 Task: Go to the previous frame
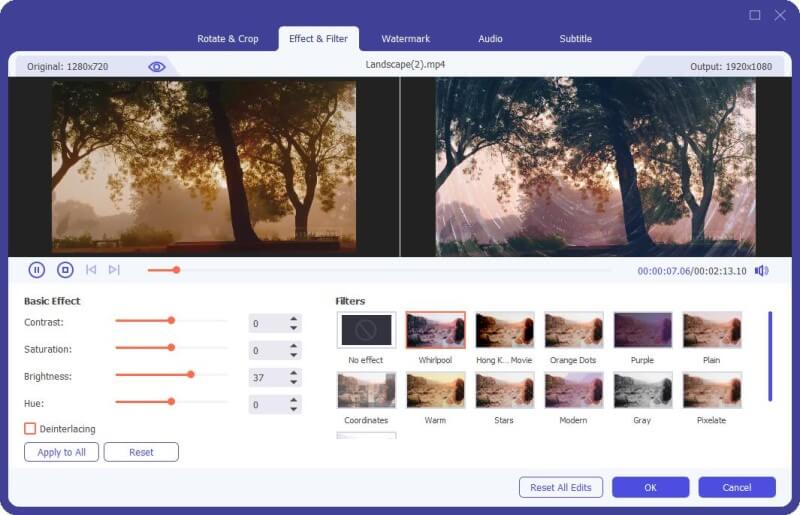(x=91, y=269)
